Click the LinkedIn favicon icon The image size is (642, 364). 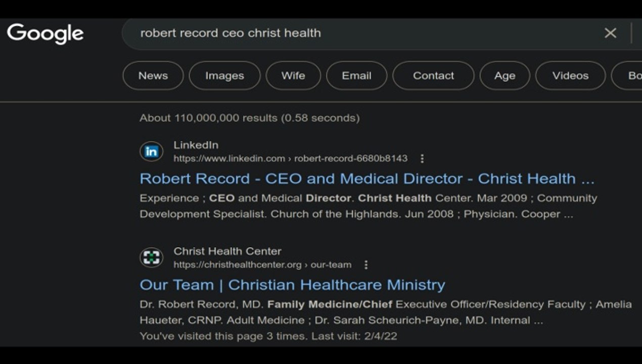pyautogui.click(x=151, y=151)
